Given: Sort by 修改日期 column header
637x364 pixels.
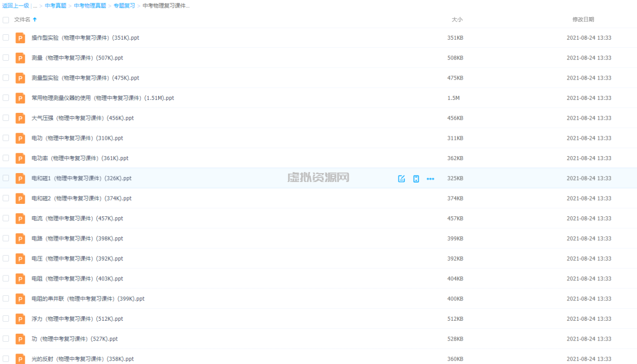Looking at the screenshot, I should click(583, 19).
